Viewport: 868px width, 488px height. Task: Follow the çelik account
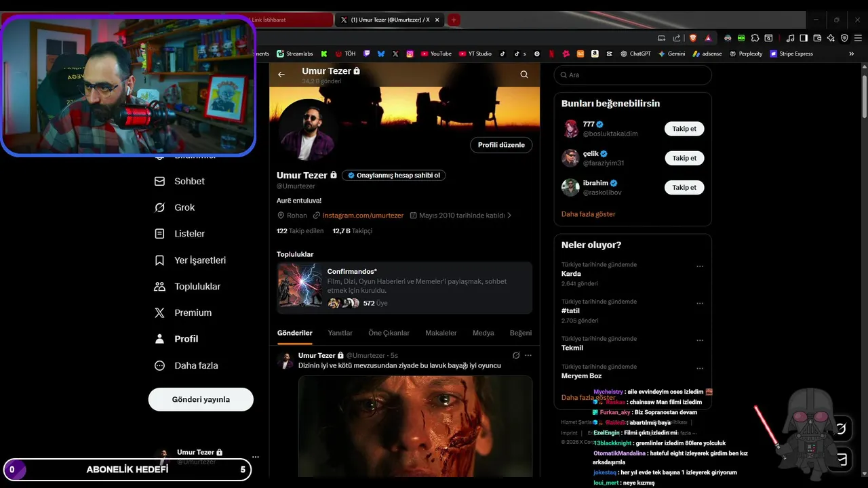coord(684,158)
